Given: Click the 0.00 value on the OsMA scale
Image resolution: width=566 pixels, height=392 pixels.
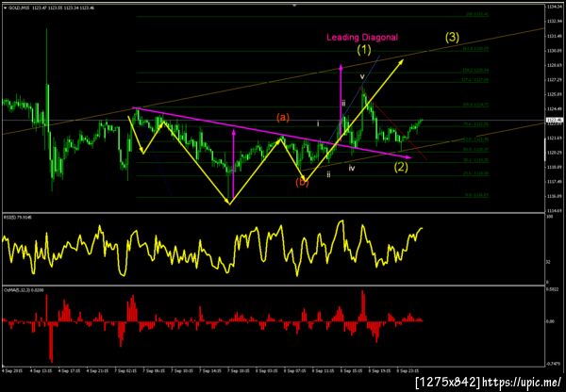Looking at the screenshot, I should [x=550, y=321].
